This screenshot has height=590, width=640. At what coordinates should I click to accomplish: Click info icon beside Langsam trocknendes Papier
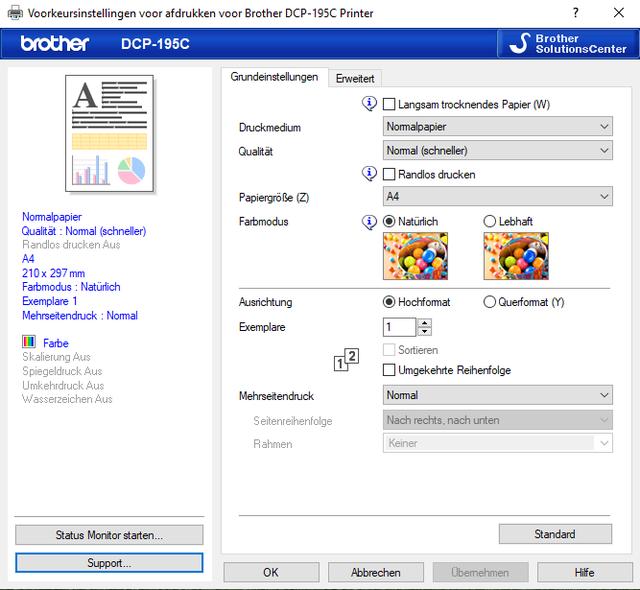pyautogui.click(x=369, y=104)
